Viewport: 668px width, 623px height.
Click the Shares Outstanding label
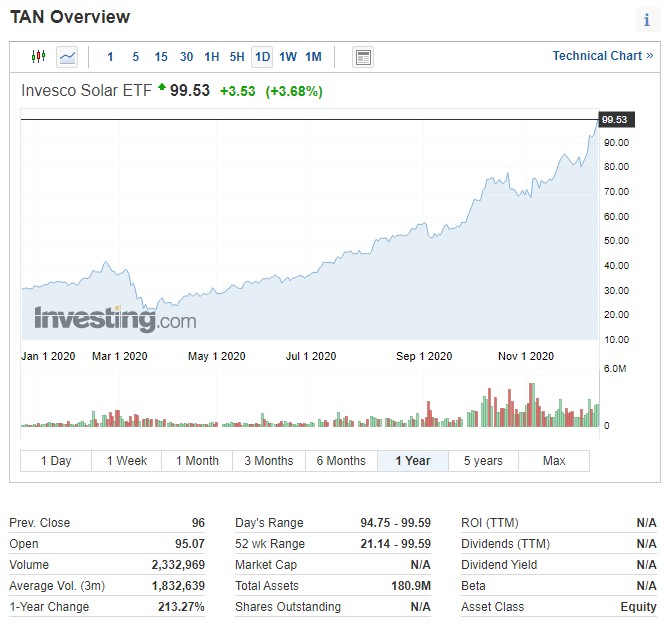[288, 606]
